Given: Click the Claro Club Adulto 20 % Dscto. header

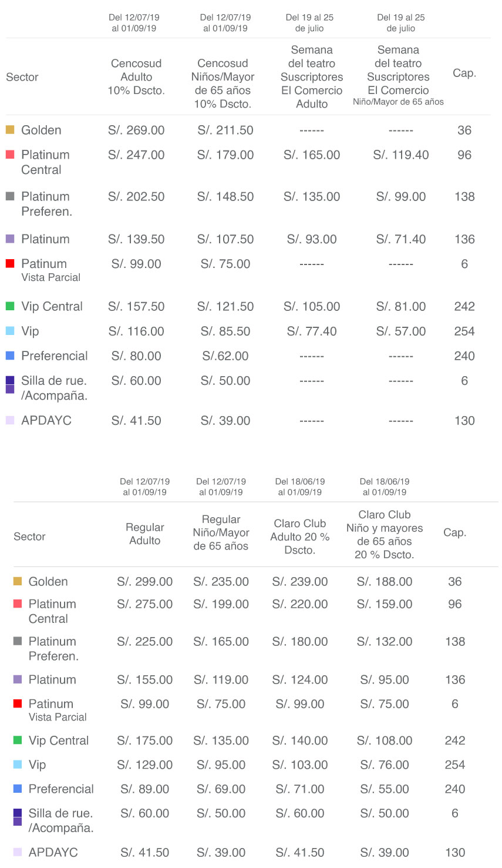Looking at the screenshot, I should point(300,537).
